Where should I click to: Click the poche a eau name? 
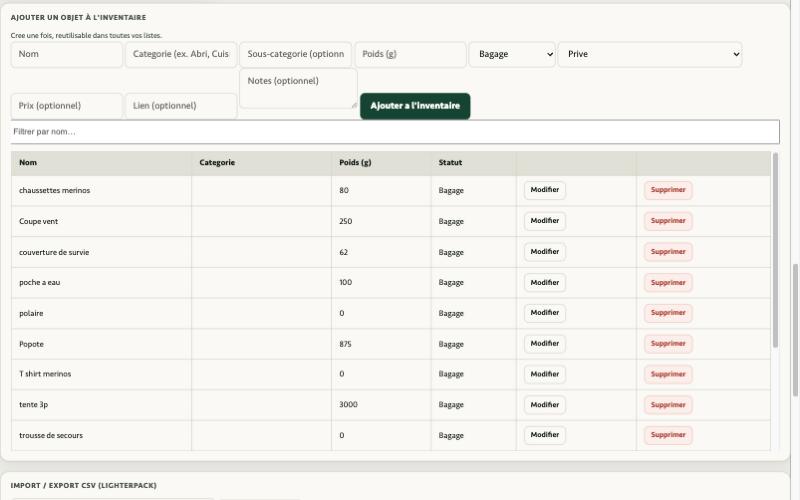click(x=39, y=282)
